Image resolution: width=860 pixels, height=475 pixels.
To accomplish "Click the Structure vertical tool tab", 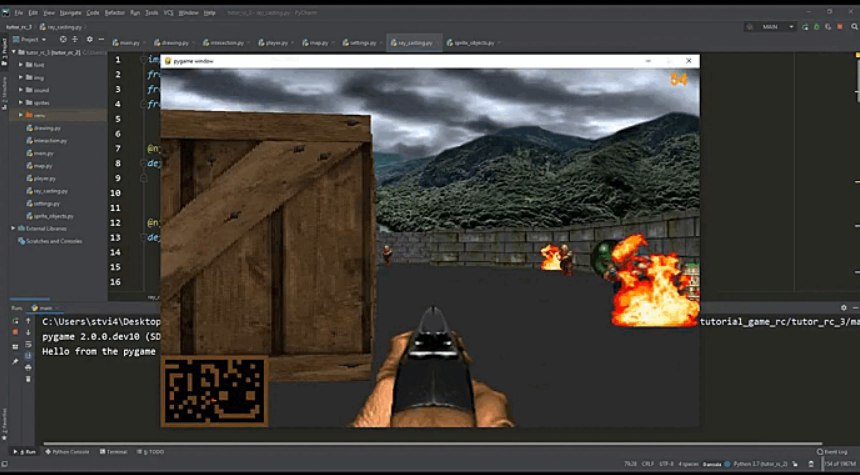I will [4, 93].
